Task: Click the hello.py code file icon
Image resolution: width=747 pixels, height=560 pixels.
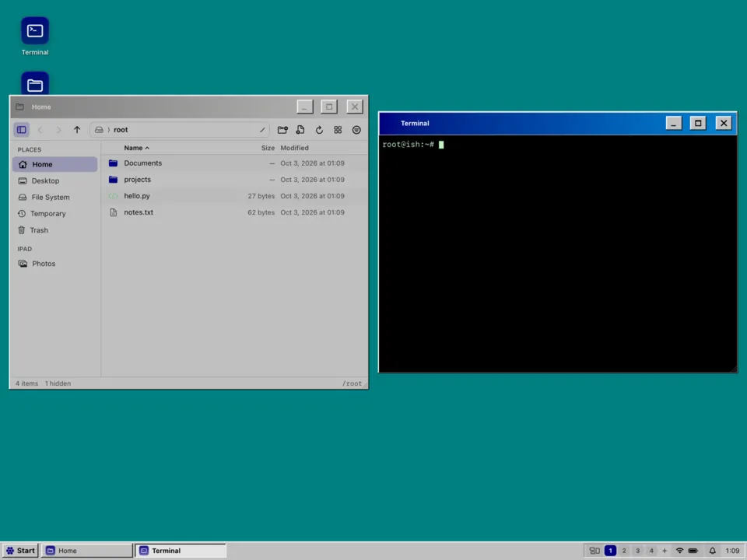Action: (x=113, y=196)
